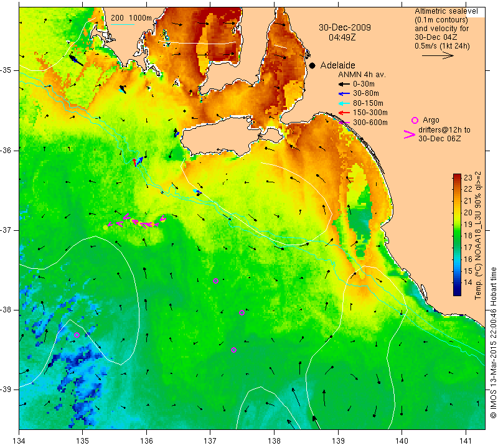This screenshot has width=498, height=448.
Task: Click the cyan 80-150m legend arrow
Action: tap(344, 103)
